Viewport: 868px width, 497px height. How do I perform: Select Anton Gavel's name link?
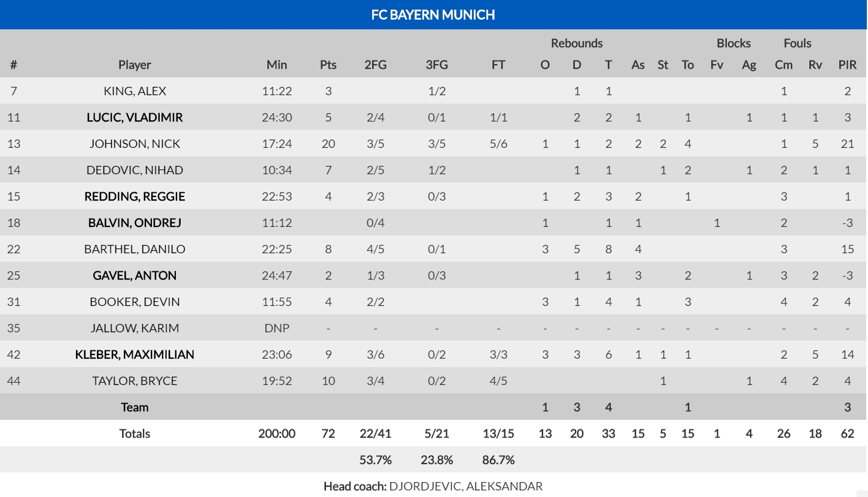click(135, 275)
